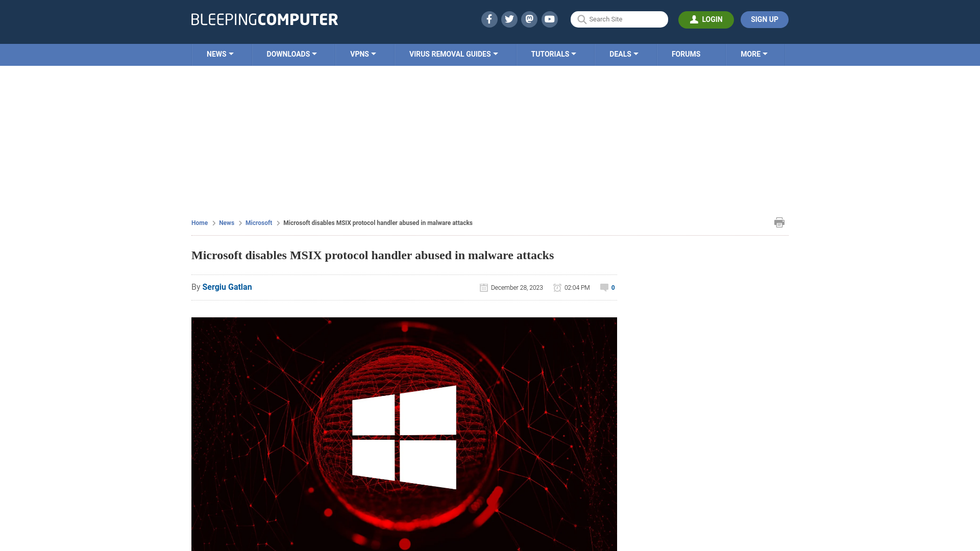Open the Twitter social media icon
This screenshot has height=551, width=980.
pos(509,19)
